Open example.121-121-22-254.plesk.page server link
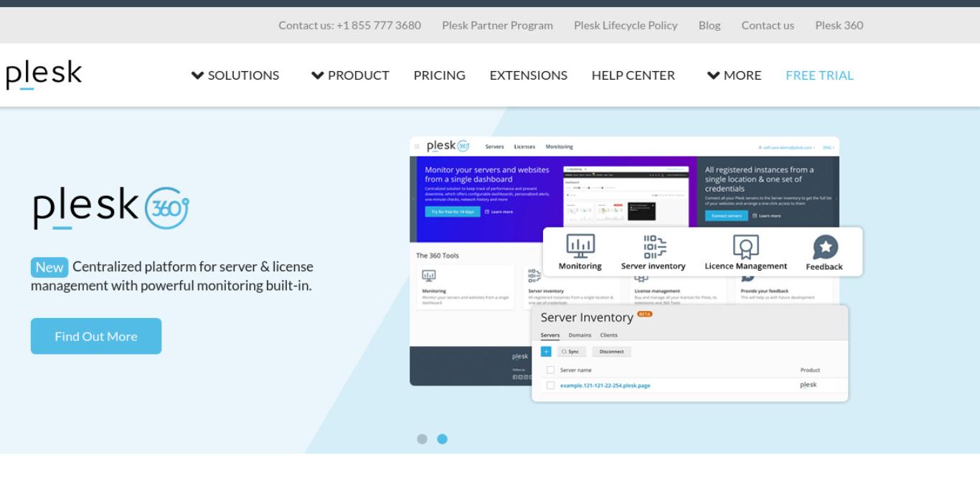Viewport: 980px width, 486px height. (x=606, y=385)
